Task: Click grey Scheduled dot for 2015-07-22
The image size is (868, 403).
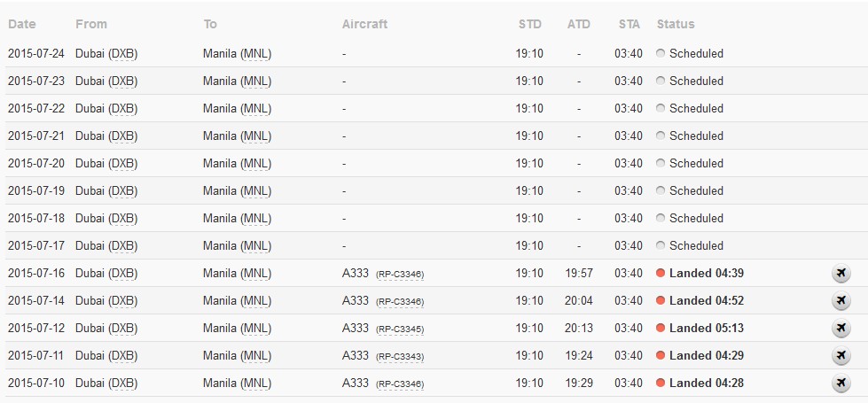Action: point(660,108)
